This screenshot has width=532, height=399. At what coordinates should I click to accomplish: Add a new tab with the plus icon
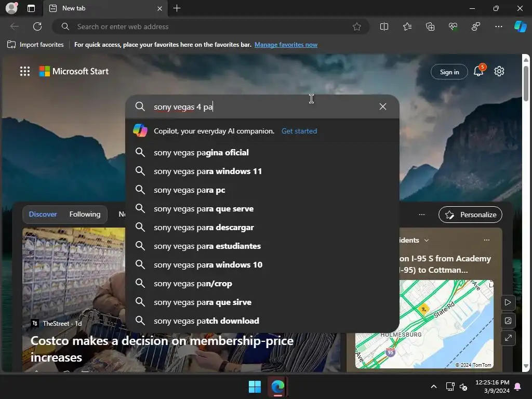[177, 8]
